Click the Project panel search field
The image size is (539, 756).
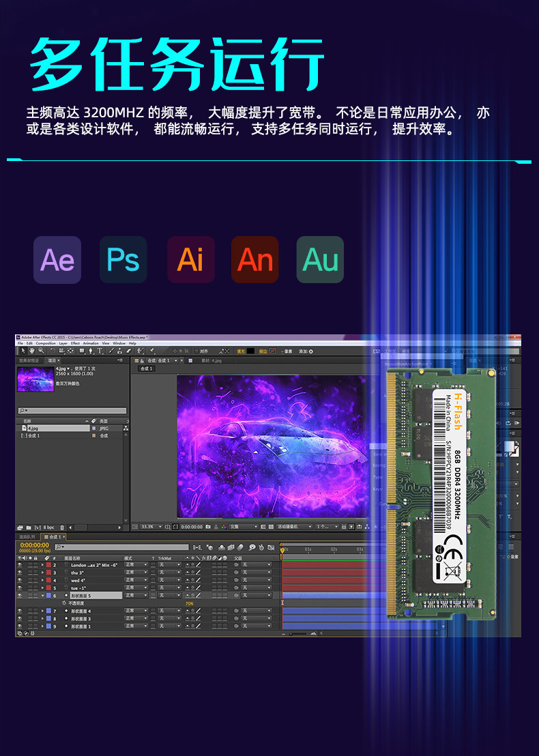(x=72, y=411)
